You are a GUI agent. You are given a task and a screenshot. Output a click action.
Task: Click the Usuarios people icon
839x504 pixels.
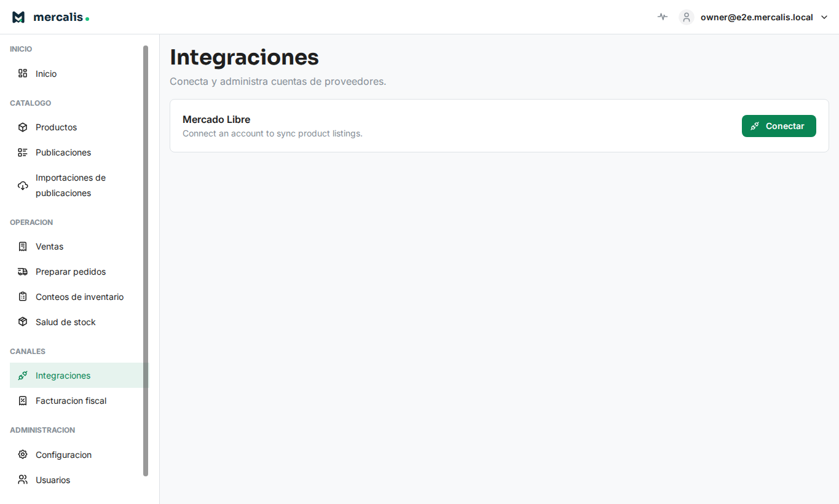pos(23,480)
